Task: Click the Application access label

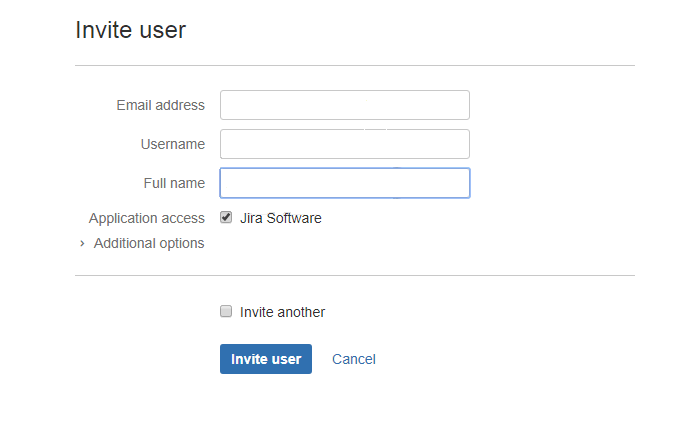Action: tap(147, 219)
